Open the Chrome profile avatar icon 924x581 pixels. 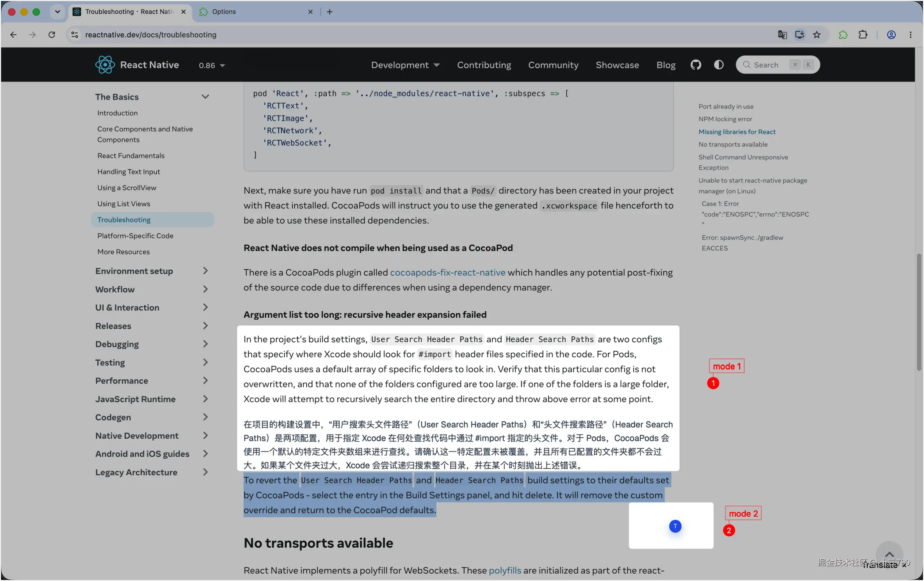pyautogui.click(x=891, y=35)
